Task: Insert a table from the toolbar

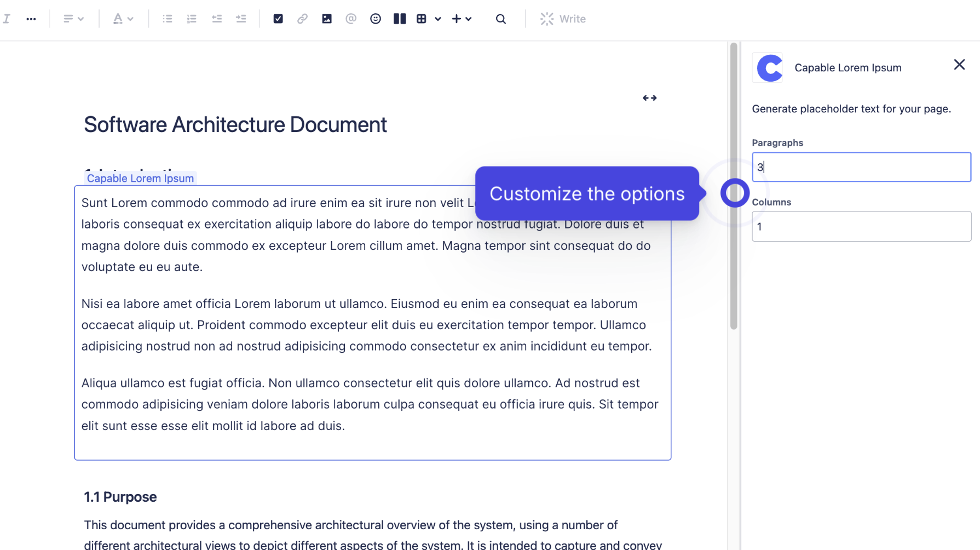Action: click(422, 19)
